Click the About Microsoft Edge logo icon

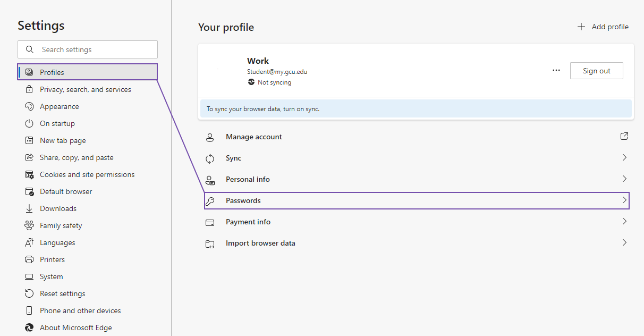pyautogui.click(x=29, y=327)
